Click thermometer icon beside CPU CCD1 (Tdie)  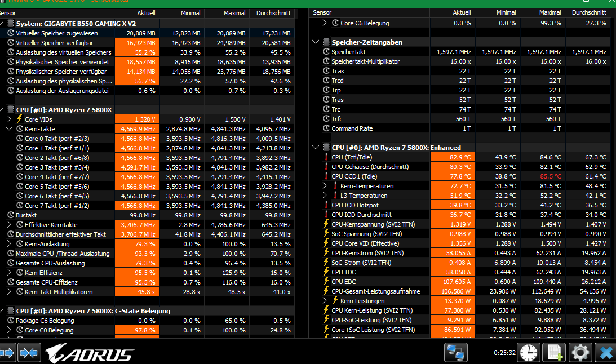point(326,176)
